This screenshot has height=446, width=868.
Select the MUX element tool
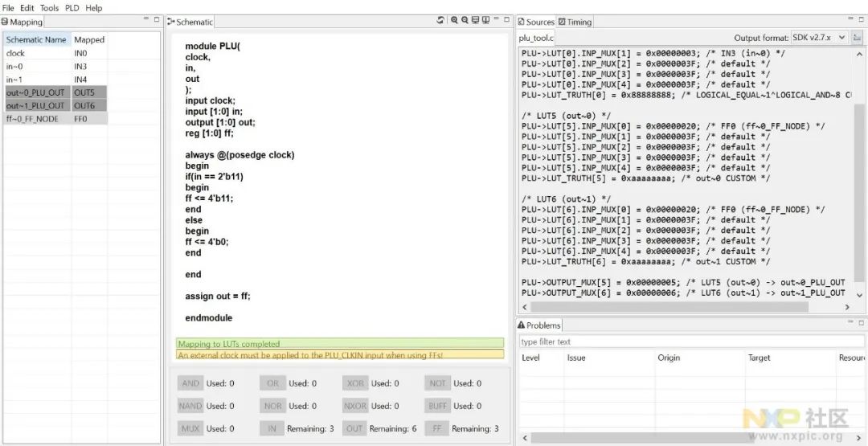[190, 428]
